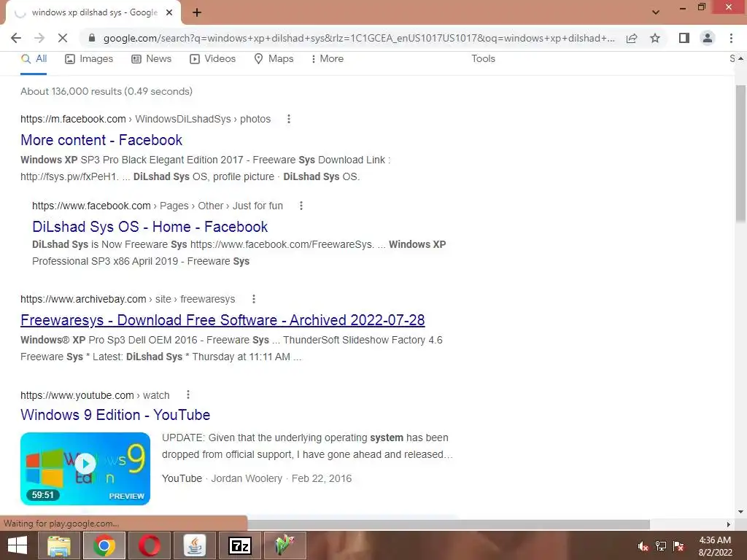Open network status tray icon
747x560 pixels.
click(661, 546)
